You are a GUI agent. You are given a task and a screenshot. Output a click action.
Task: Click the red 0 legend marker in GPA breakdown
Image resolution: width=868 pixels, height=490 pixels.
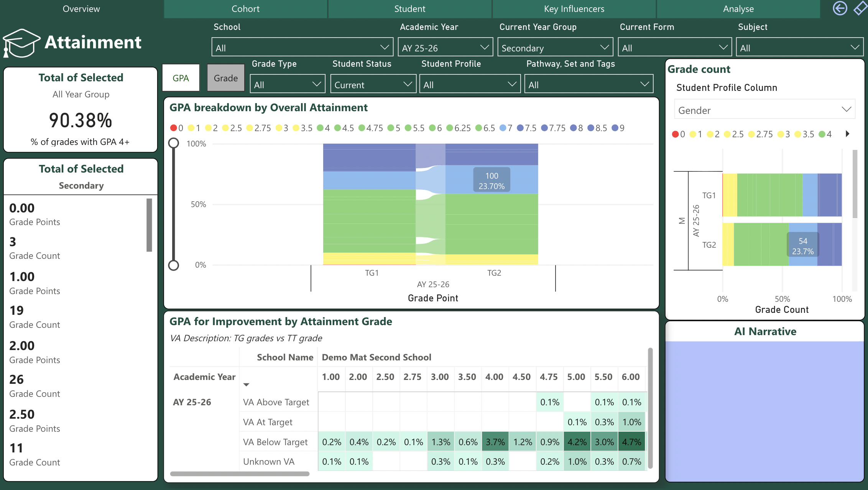pyautogui.click(x=174, y=128)
